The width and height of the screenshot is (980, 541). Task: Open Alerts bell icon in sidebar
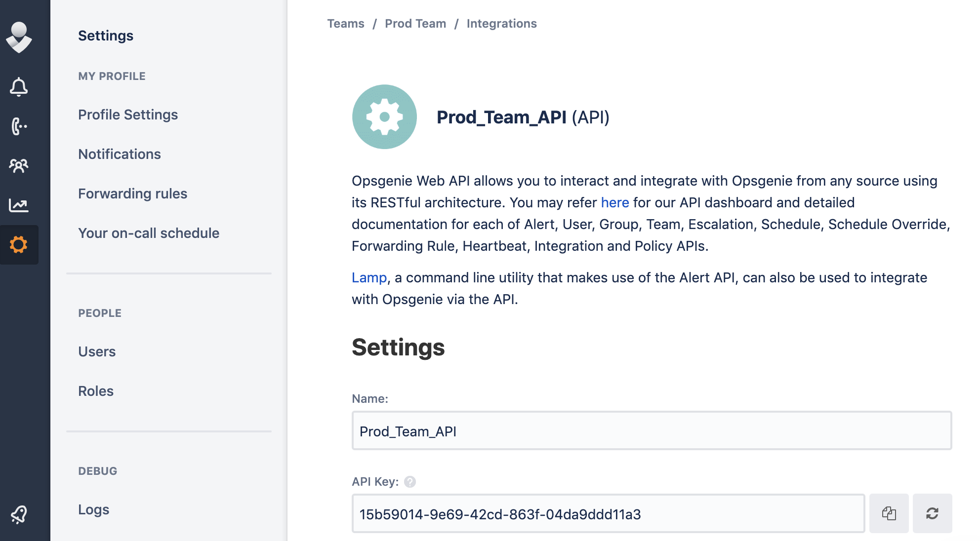[x=19, y=87]
